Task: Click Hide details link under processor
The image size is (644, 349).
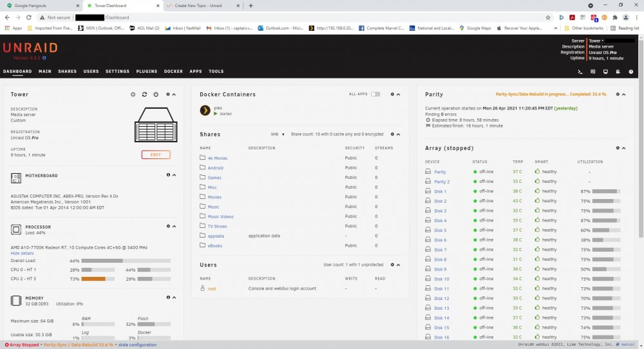Action: click(x=22, y=253)
